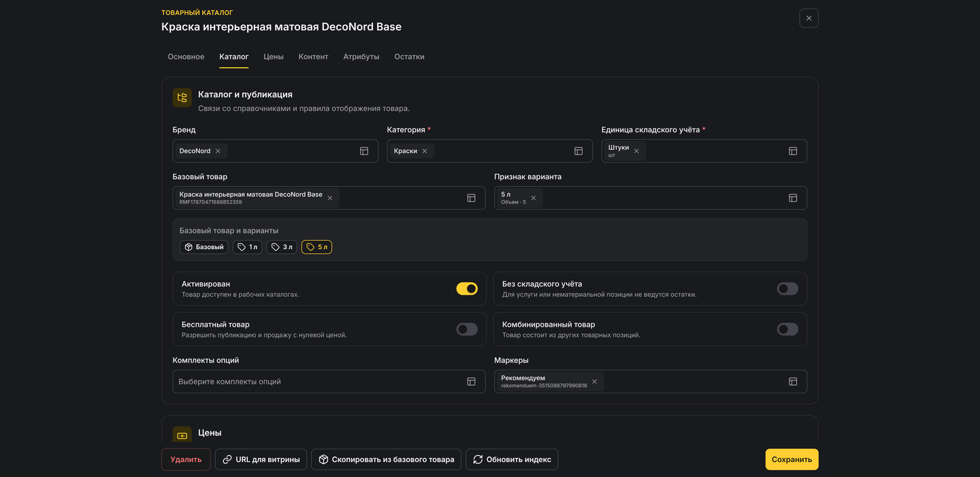Remove the 5 л variant attribute chip
Screen dimensions: 980x477
click(534, 198)
